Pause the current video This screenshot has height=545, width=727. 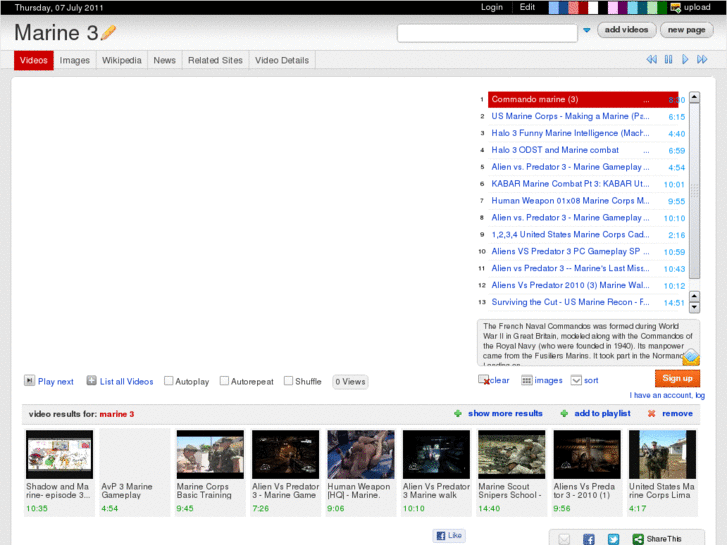point(668,59)
